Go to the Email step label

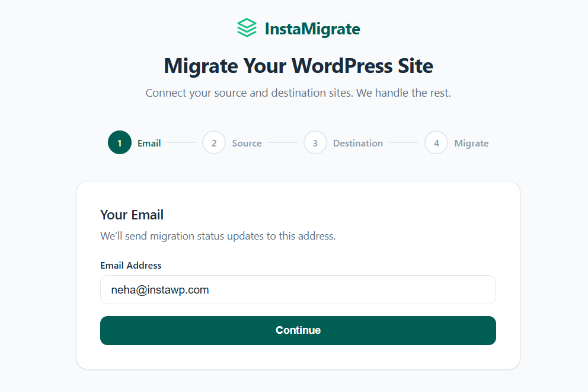click(149, 144)
